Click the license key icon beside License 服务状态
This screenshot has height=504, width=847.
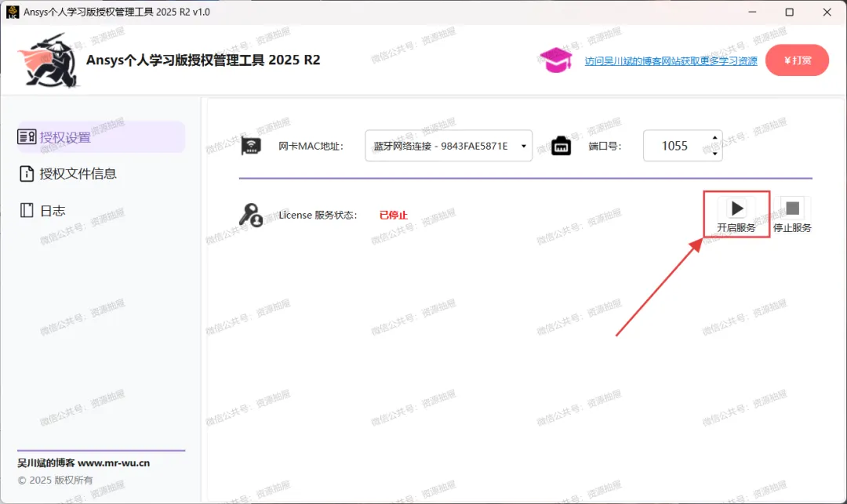(x=251, y=215)
